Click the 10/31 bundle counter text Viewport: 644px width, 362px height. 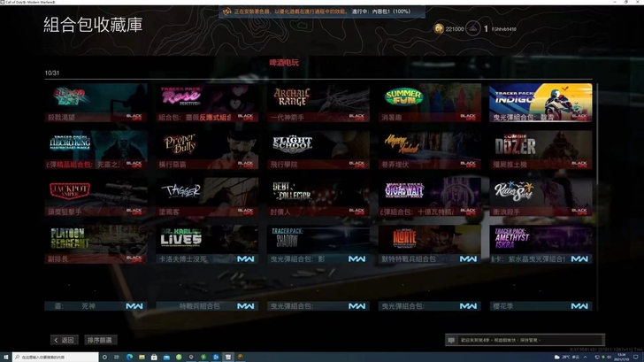click(52, 73)
